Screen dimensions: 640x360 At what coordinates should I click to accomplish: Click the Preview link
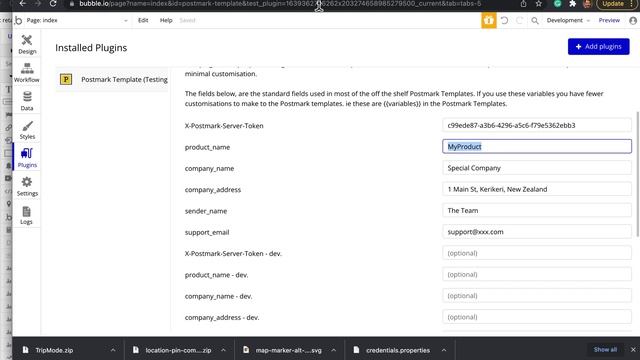[609, 20]
